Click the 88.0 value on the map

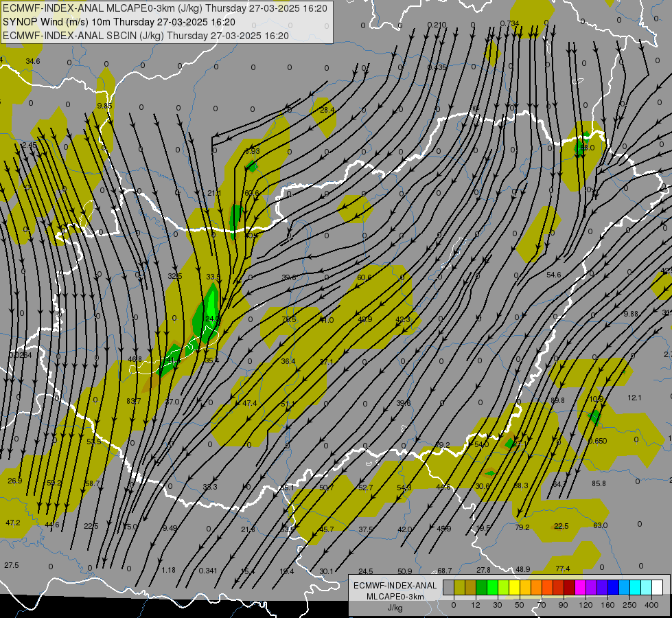[587, 148]
